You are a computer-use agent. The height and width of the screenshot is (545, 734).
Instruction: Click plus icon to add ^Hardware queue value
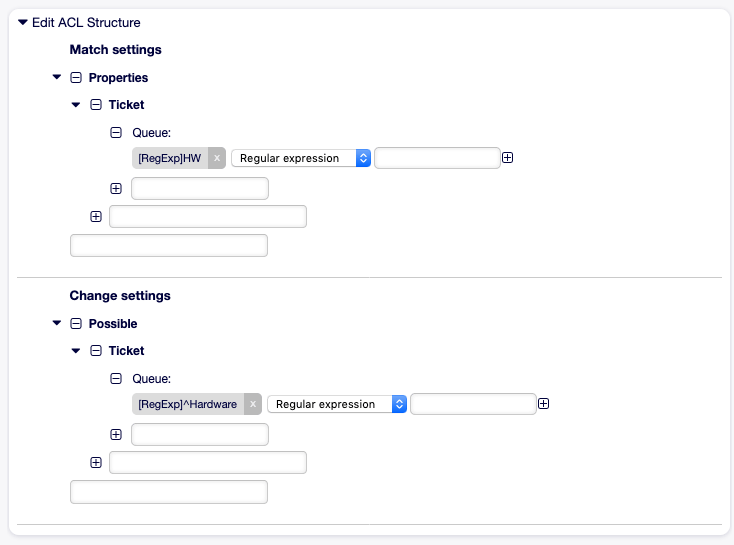(x=544, y=404)
